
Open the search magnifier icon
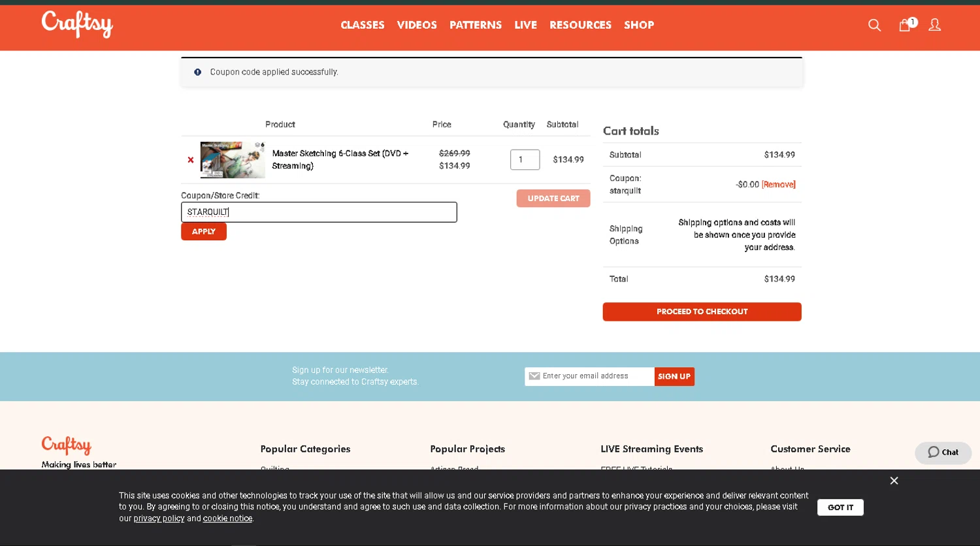click(x=874, y=25)
